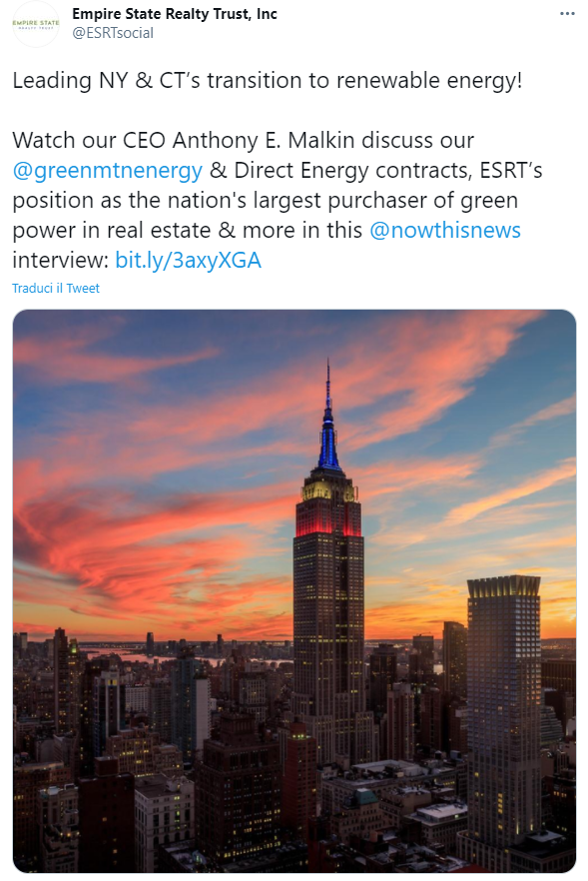Click the Empire State Realty Trust avatar logo
Viewport: 588px width, 881px height.
pos(36,24)
